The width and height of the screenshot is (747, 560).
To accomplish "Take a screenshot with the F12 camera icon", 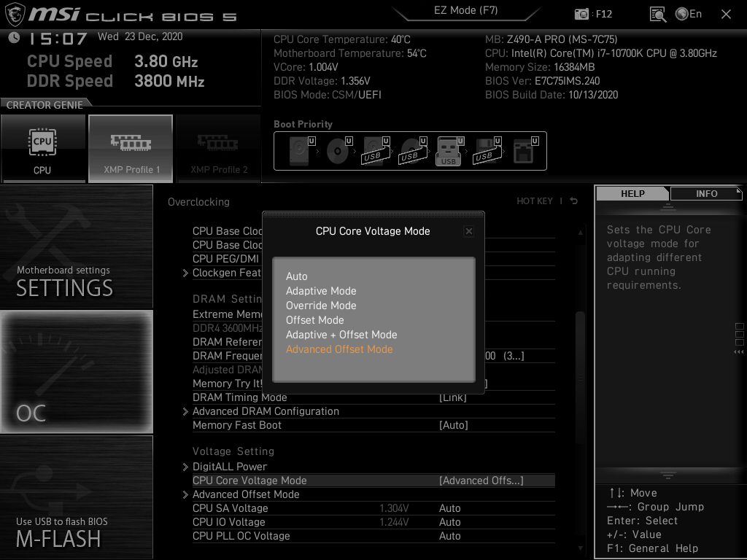I will [x=581, y=15].
